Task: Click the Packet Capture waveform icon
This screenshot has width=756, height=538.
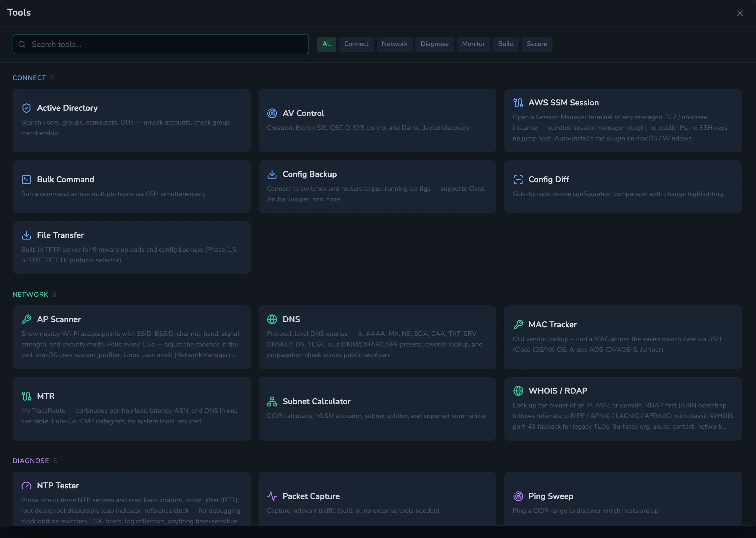Action: click(x=272, y=496)
